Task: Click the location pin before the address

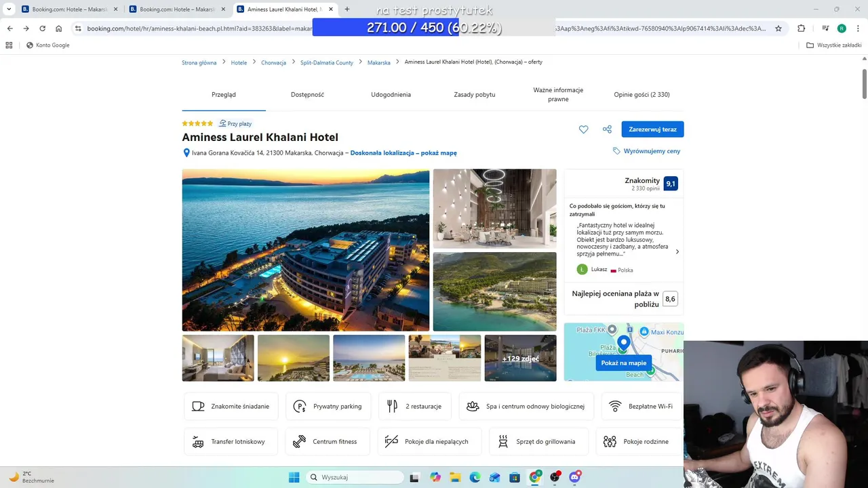Action: (186, 153)
